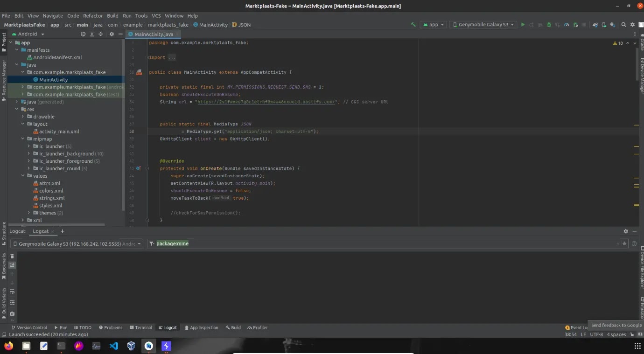Click the override gutter icon beside onCreate
The width and height of the screenshot is (644, 354).
click(x=138, y=168)
